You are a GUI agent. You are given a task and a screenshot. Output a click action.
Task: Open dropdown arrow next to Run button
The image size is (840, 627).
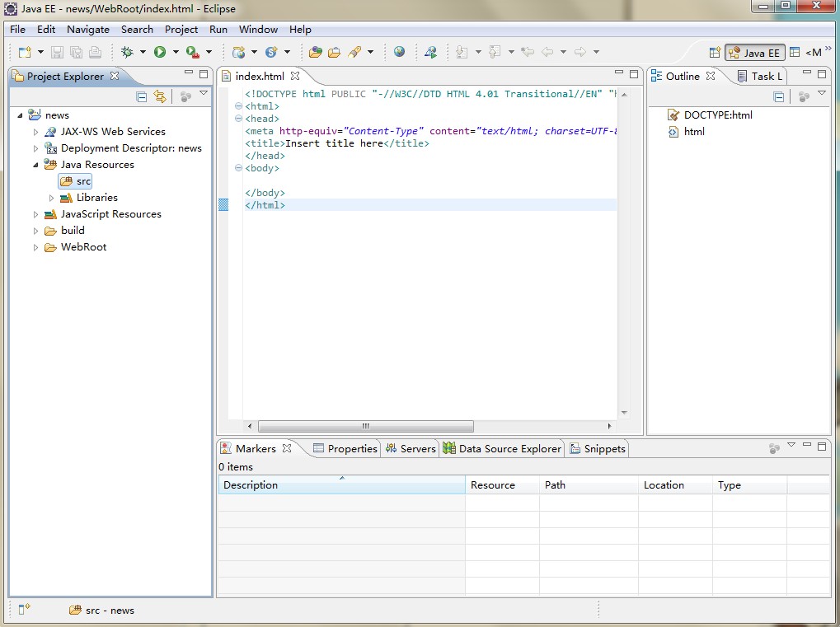176,52
